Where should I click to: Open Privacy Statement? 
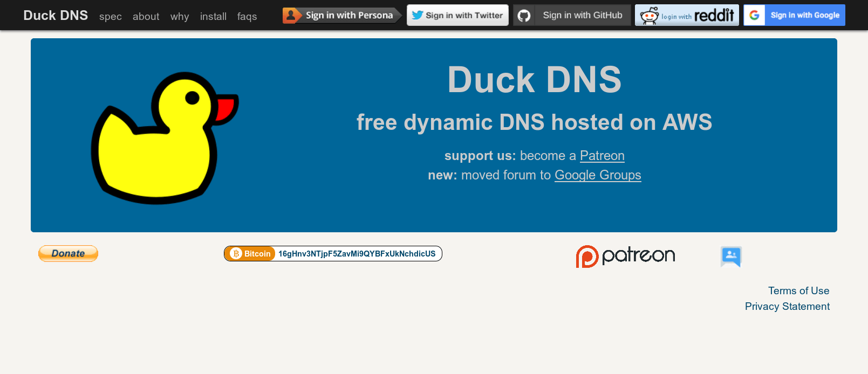coord(787,306)
